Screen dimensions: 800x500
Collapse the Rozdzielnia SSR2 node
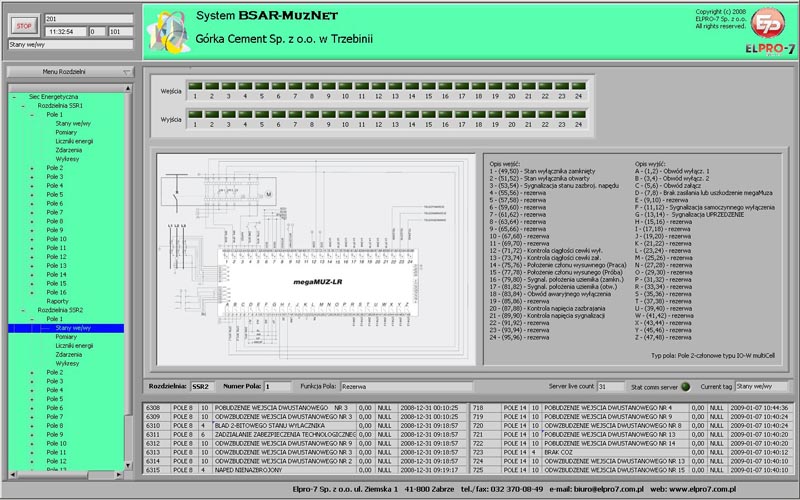point(23,310)
